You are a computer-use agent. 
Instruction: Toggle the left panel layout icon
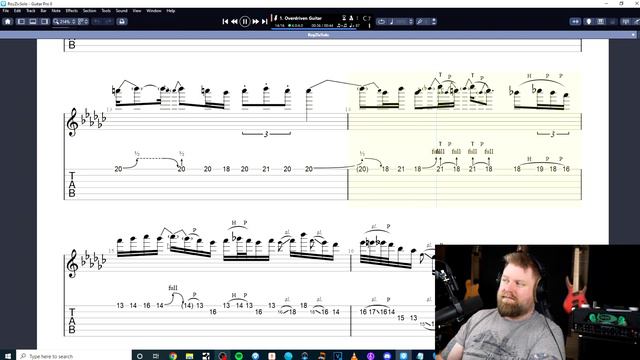point(21,22)
